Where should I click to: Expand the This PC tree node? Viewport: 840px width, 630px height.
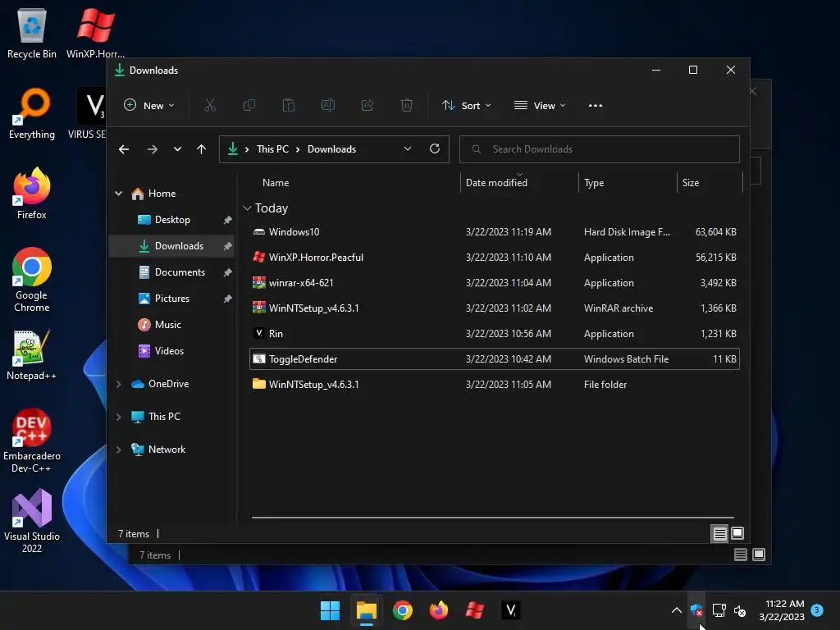(118, 417)
